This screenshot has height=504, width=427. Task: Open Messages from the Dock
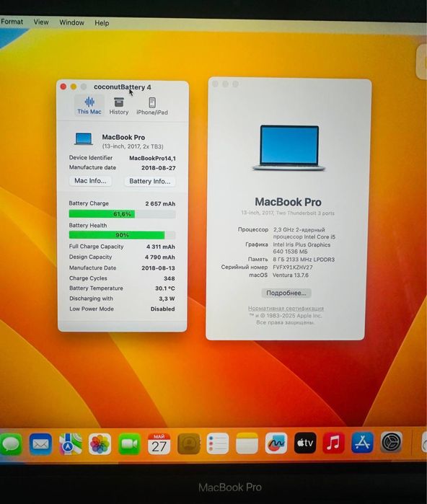tap(12, 444)
